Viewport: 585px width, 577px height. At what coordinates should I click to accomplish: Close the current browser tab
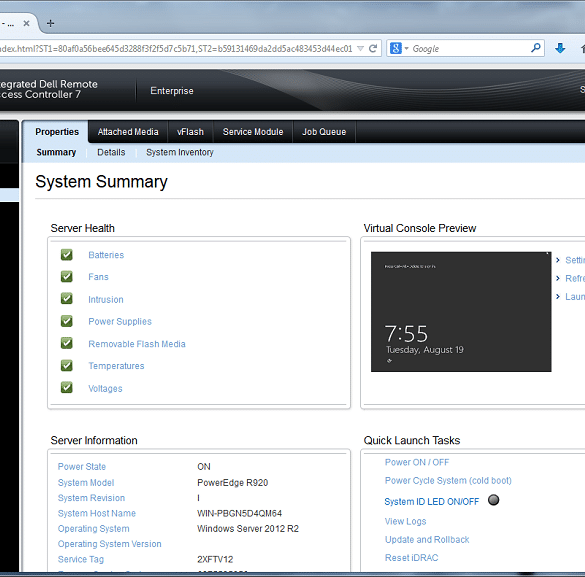click(26, 23)
